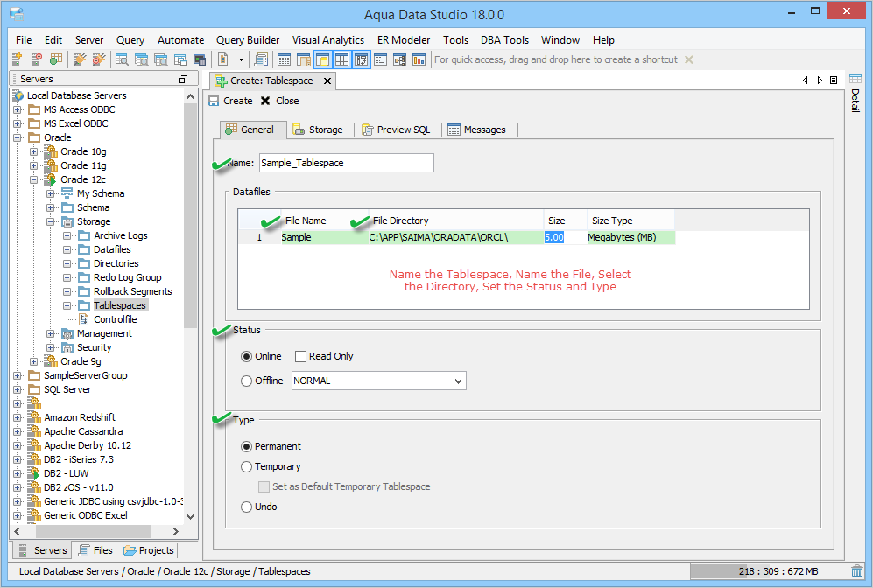Click the Local Database Servers root icon
Image resolution: width=873 pixels, height=588 pixels.
click(x=18, y=95)
